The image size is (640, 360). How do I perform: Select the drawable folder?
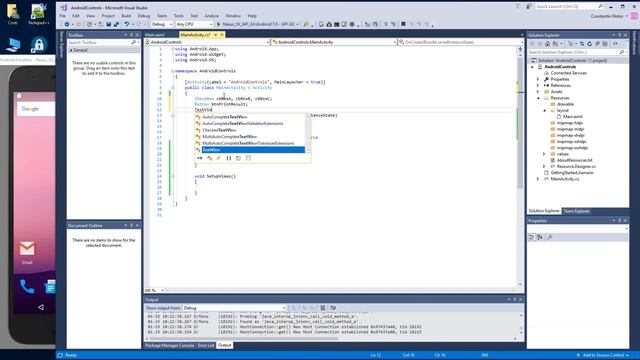coord(565,104)
